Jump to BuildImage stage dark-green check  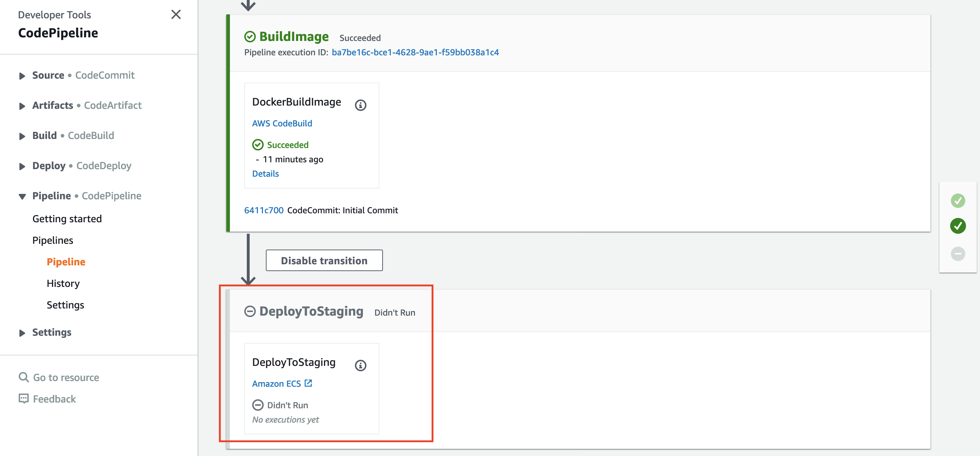[x=958, y=226]
